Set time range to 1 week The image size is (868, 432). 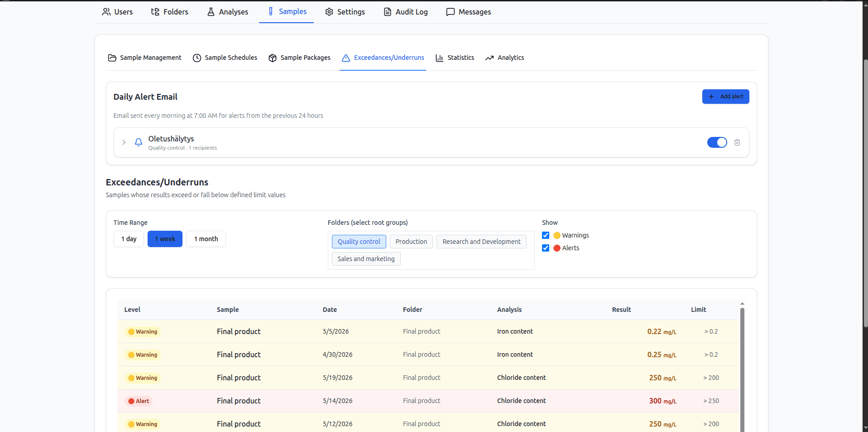pyautogui.click(x=165, y=239)
